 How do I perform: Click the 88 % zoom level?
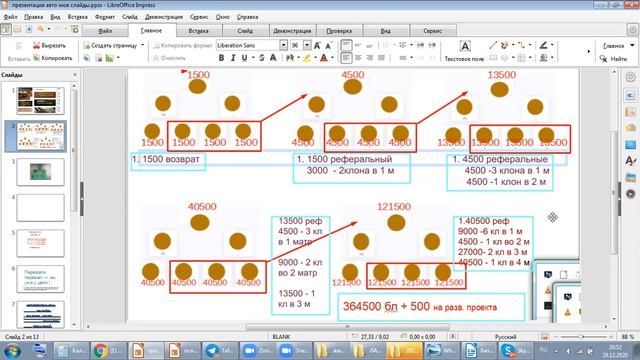click(628, 337)
